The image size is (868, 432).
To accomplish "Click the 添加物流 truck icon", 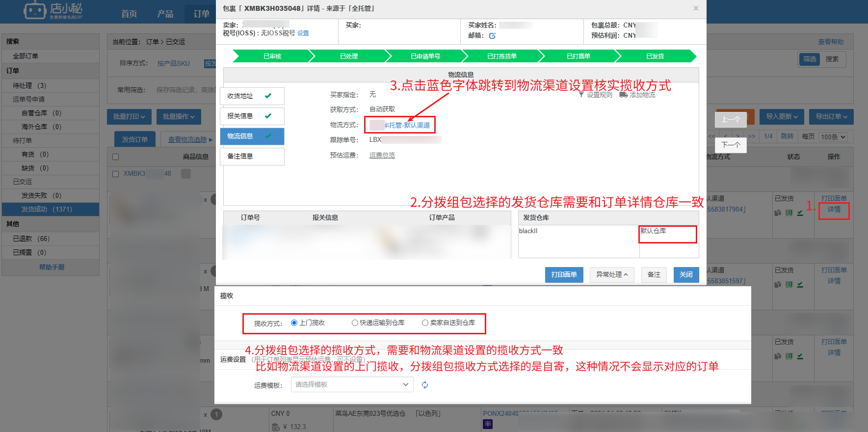I will (623, 95).
